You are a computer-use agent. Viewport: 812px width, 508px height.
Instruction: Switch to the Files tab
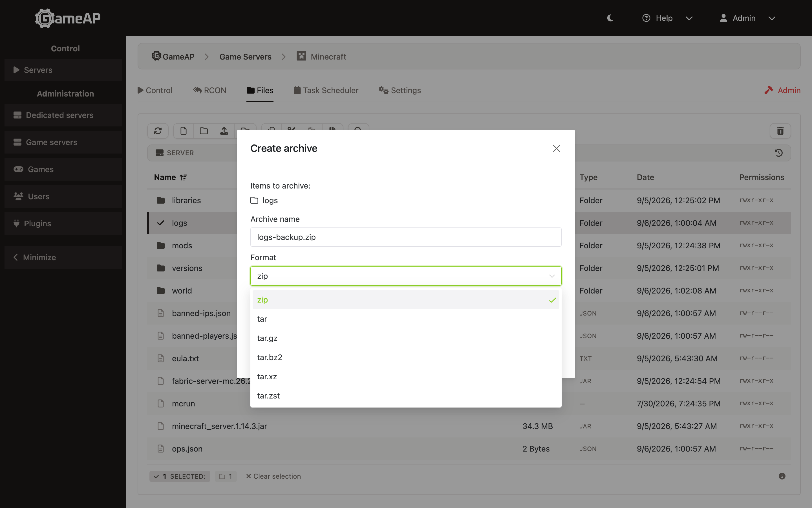[260, 90]
